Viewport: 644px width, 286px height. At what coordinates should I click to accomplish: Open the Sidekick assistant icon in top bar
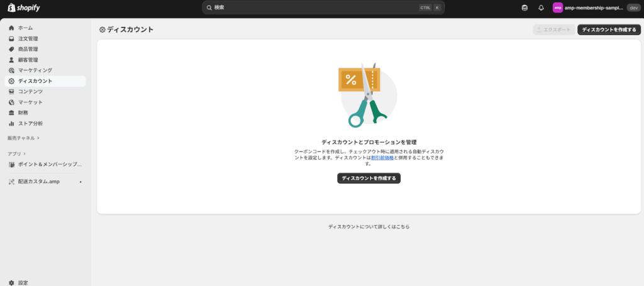pyautogui.click(x=525, y=8)
